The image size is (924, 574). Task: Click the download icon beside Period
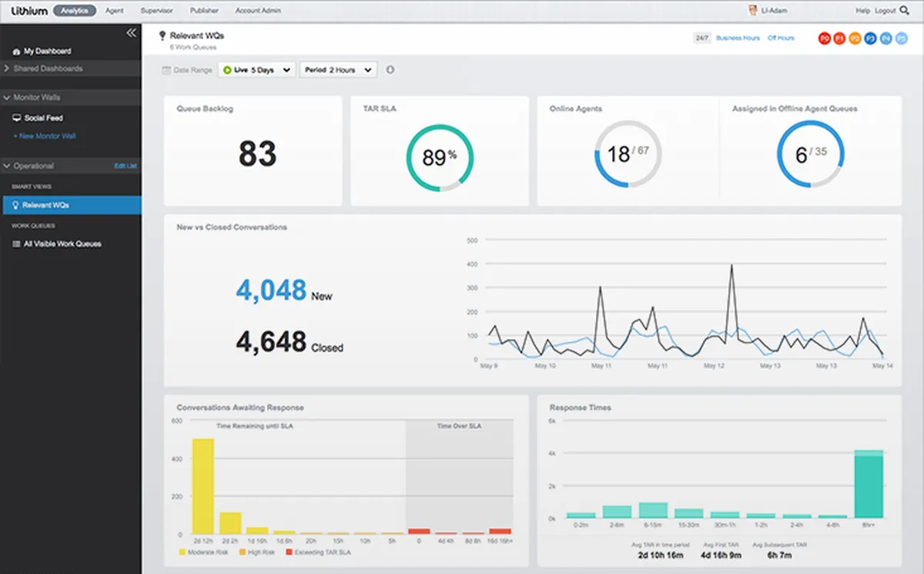[x=390, y=70]
